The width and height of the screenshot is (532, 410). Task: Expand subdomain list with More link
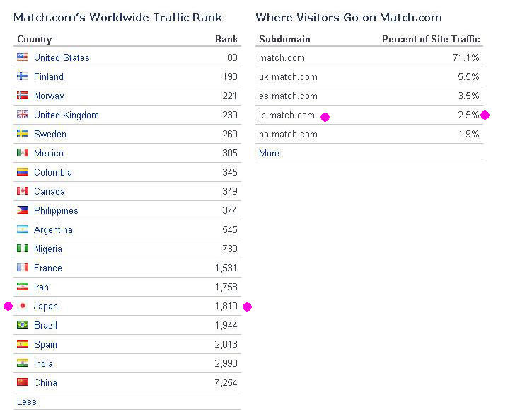269,153
